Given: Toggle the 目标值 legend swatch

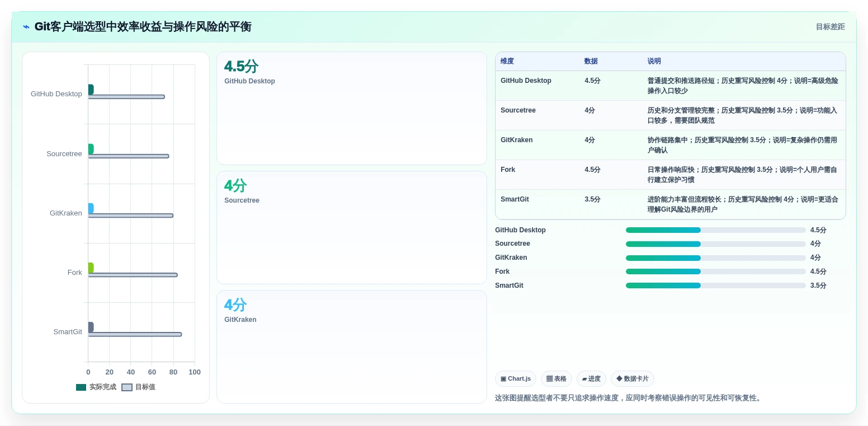Looking at the screenshot, I should (127, 387).
